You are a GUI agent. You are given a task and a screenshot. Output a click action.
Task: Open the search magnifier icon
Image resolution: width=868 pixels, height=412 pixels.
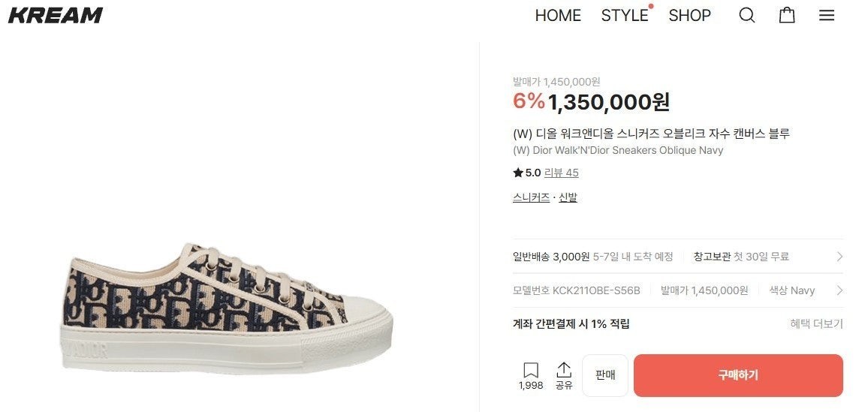(x=746, y=15)
